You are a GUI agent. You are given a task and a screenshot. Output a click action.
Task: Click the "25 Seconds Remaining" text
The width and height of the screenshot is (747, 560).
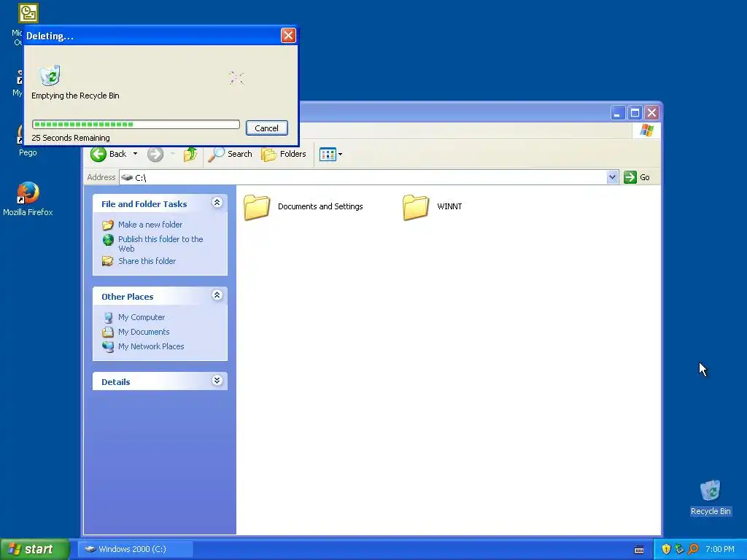coord(71,138)
